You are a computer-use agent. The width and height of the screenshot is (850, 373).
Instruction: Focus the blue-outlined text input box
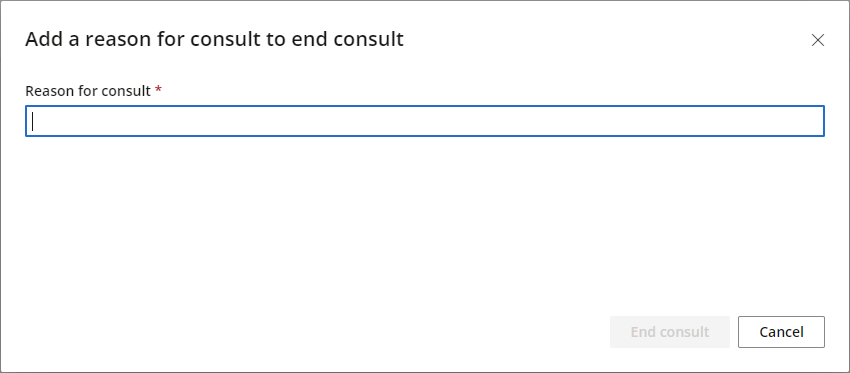[x=425, y=121]
